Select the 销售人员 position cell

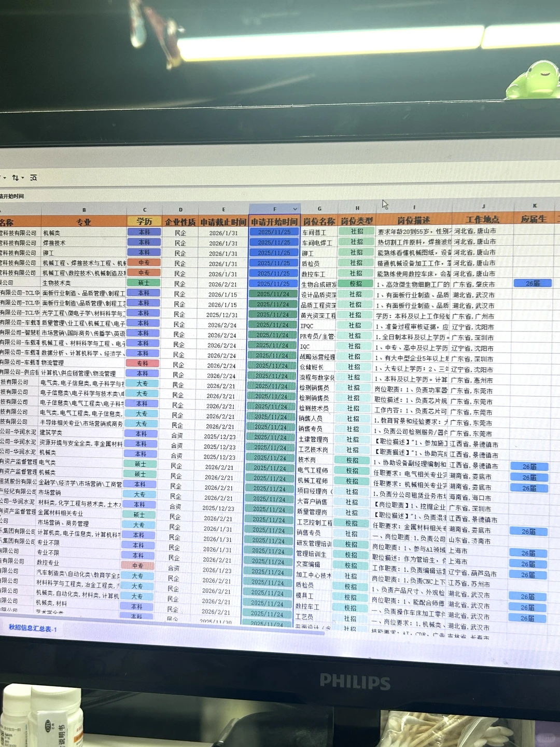(x=316, y=419)
